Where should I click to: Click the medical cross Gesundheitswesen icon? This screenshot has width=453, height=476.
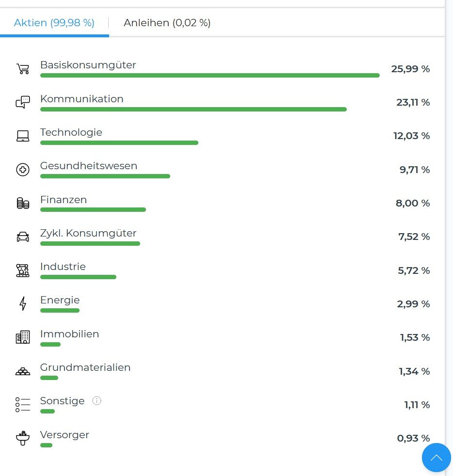[x=23, y=170]
